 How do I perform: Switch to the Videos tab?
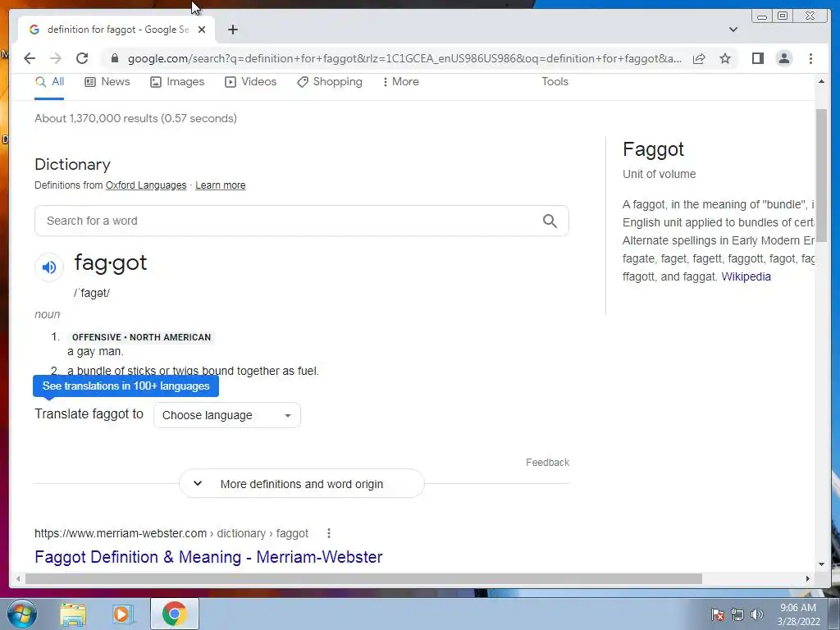click(x=251, y=81)
